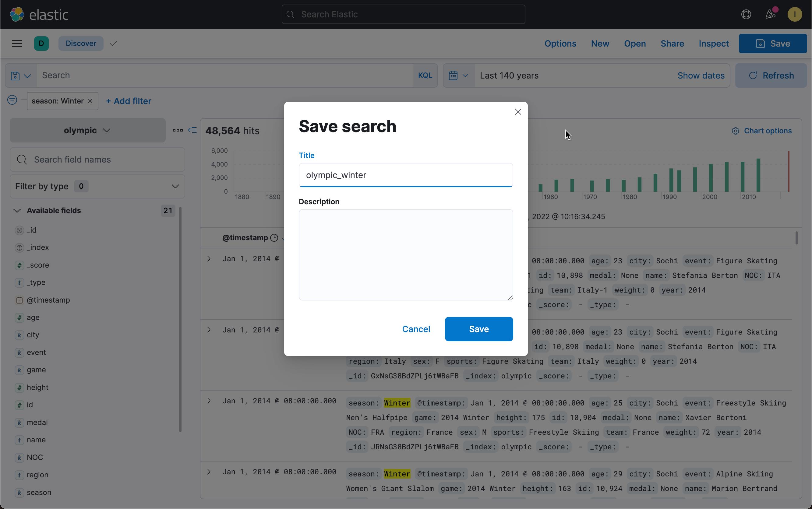Image resolution: width=812 pixels, height=509 pixels.
Task: Click the @timestamp date field icon
Action: pos(19,300)
